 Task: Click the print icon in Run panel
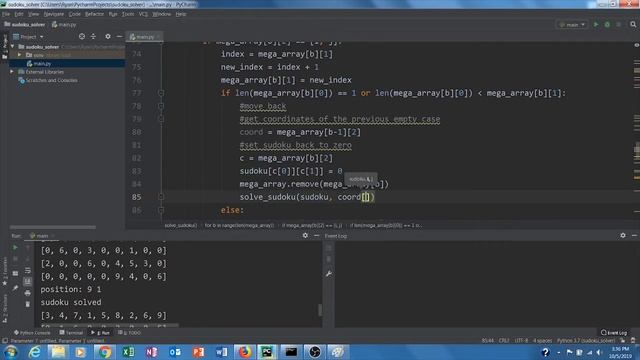[x=28, y=293]
